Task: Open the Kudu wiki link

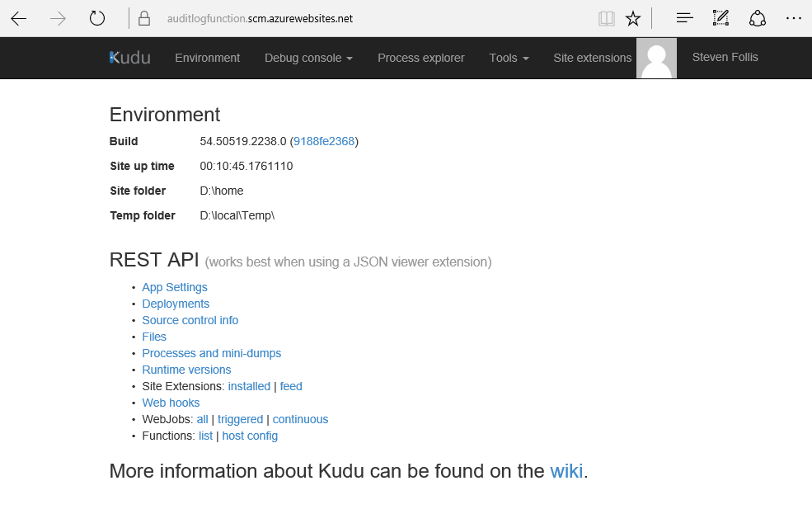Action: [x=566, y=471]
